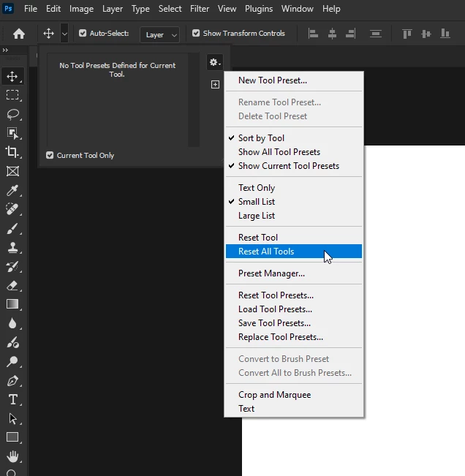The image size is (465, 476).
Task: Select the Eraser tool
Action: point(12,285)
